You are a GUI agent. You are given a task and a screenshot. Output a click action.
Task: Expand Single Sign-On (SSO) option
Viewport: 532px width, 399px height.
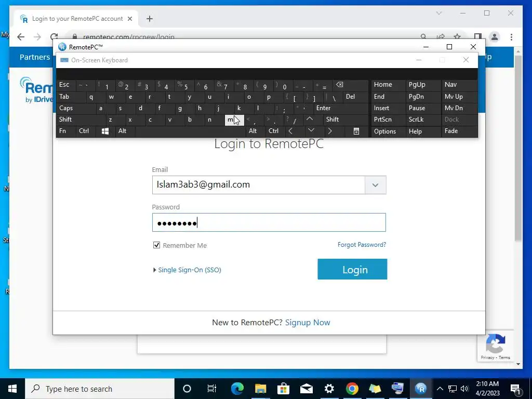pos(187,270)
